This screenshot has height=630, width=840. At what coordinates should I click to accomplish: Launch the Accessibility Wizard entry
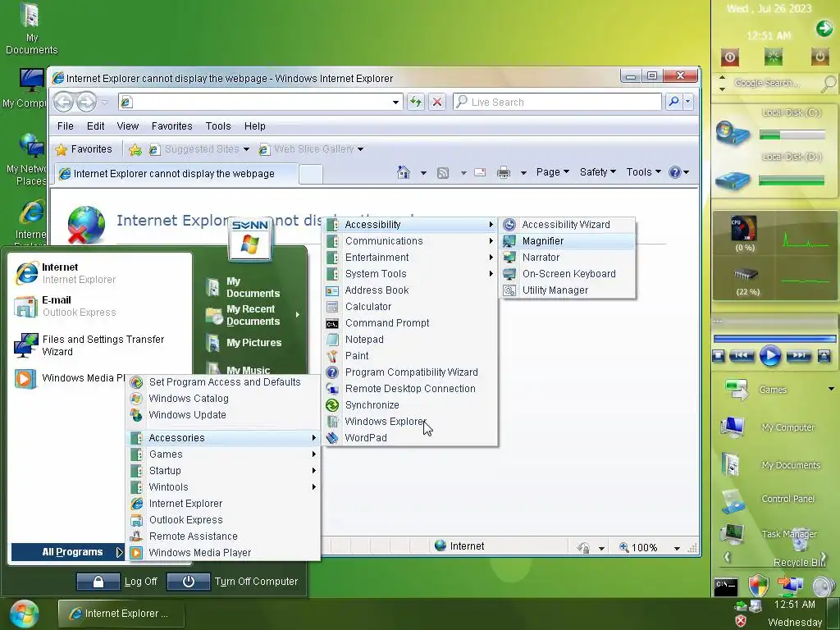point(568,225)
